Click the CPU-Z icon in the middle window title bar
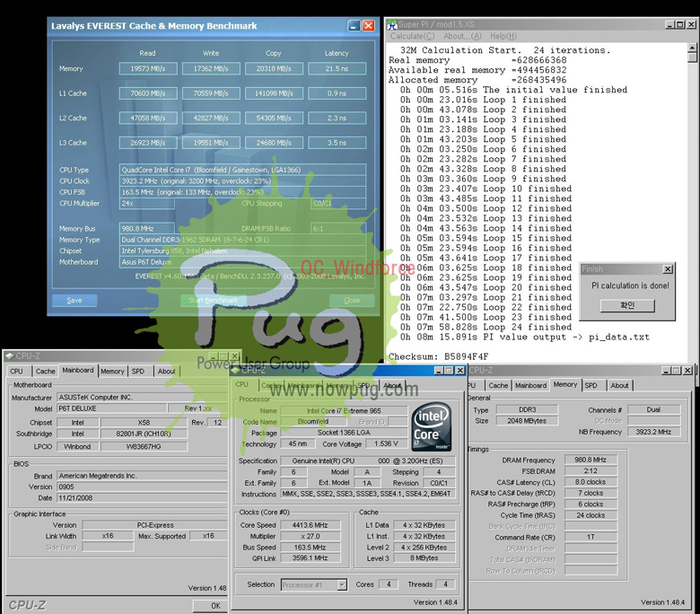The image size is (700, 614). (236, 370)
